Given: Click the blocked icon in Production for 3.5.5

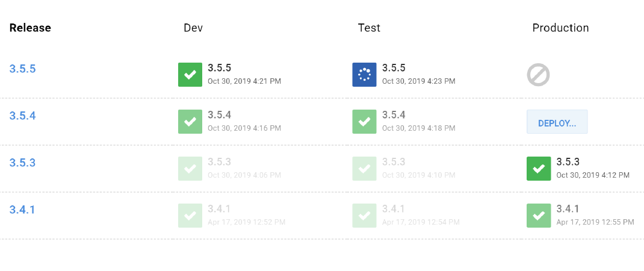Looking at the screenshot, I should (x=539, y=75).
